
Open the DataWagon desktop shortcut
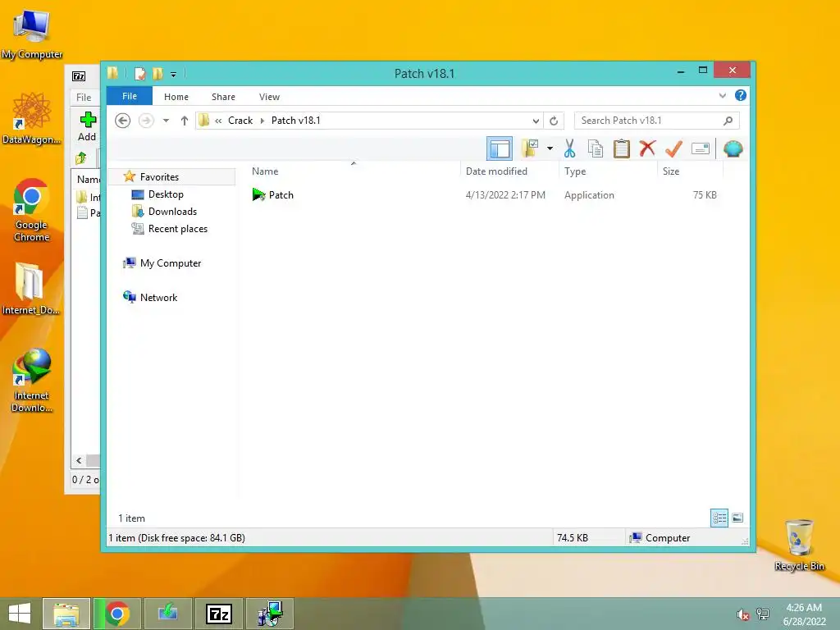click(32, 118)
